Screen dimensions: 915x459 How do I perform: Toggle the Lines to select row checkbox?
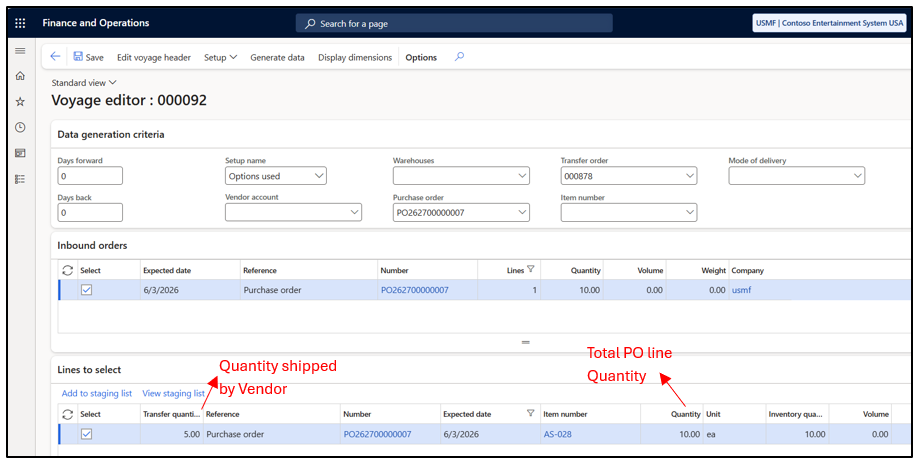[x=86, y=434]
